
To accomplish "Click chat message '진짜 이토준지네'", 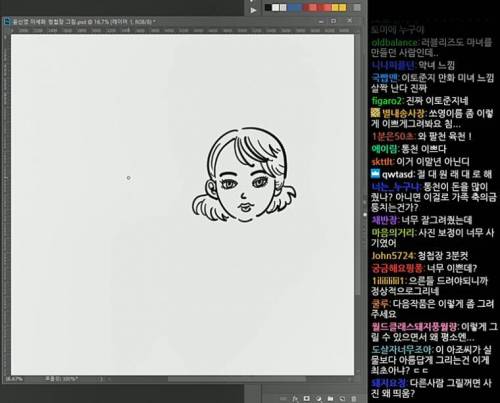I will [x=437, y=101].
